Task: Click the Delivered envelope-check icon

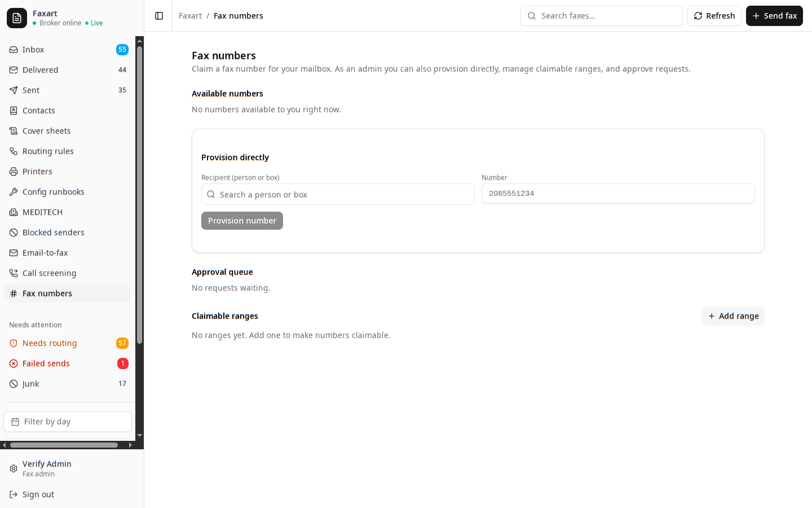Action: [14, 70]
